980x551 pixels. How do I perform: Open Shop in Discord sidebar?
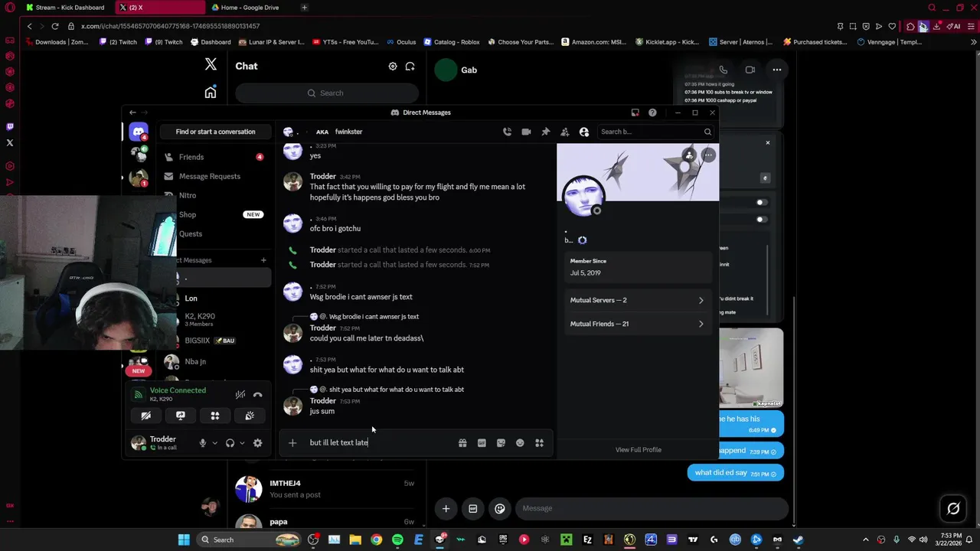(215, 215)
